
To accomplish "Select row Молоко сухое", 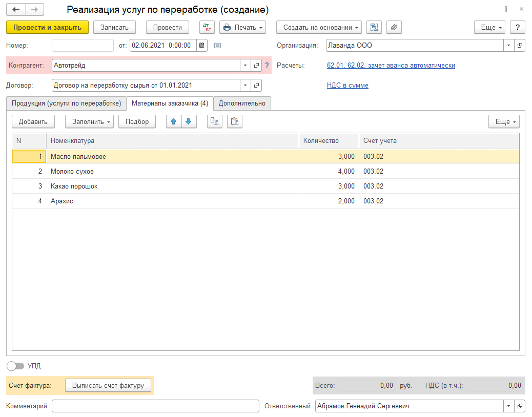I will tap(265, 172).
